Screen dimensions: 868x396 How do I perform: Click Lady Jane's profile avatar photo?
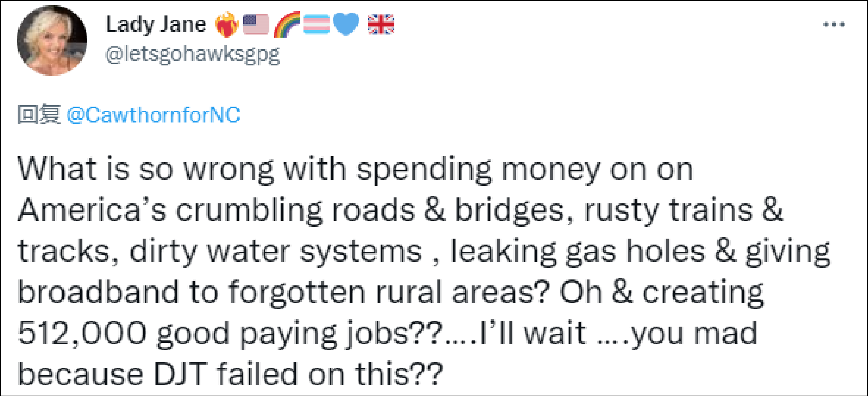pyautogui.click(x=52, y=40)
